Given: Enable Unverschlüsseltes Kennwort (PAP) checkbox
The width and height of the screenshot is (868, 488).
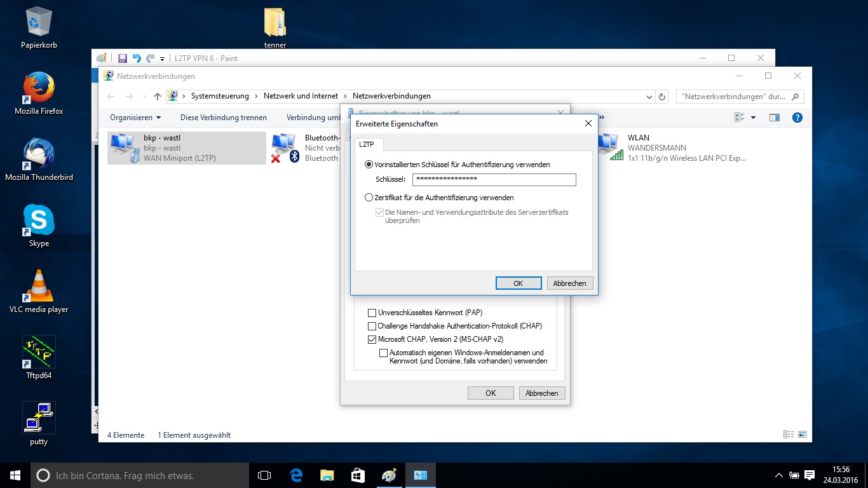Looking at the screenshot, I should point(372,313).
